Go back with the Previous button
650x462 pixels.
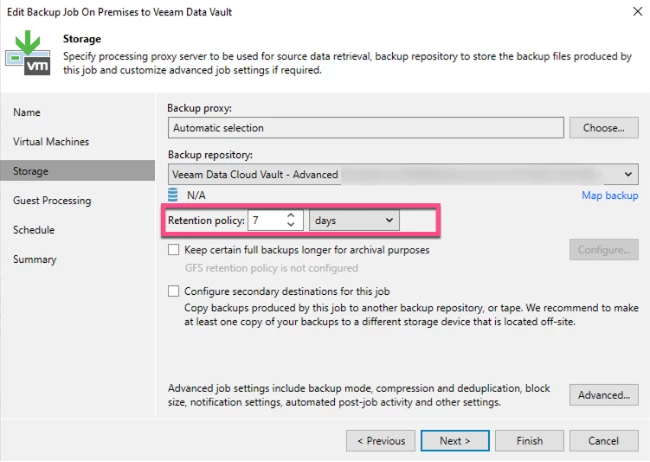click(x=381, y=440)
